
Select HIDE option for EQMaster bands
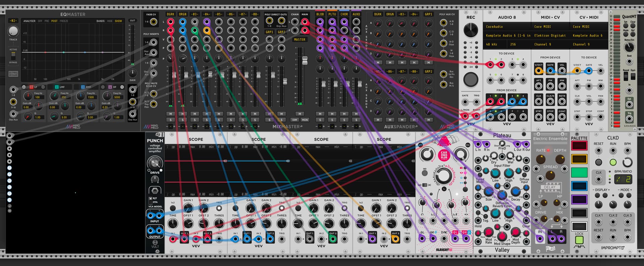tap(110, 21)
